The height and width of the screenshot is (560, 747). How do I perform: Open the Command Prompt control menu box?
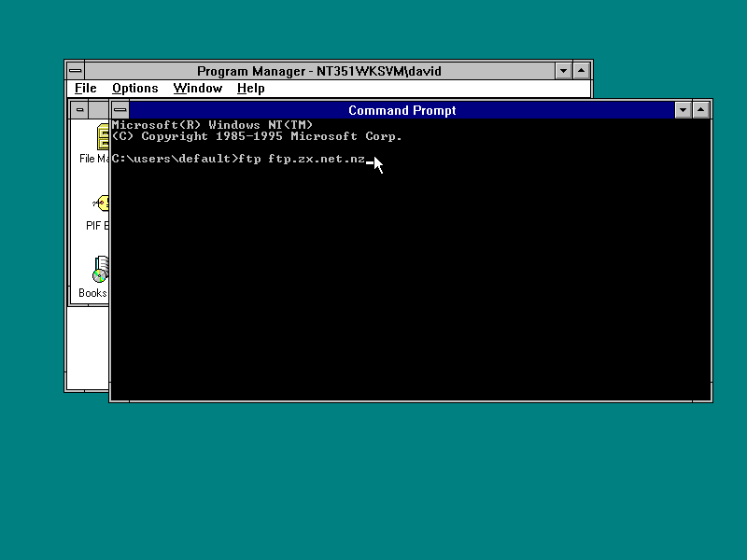pos(120,110)
